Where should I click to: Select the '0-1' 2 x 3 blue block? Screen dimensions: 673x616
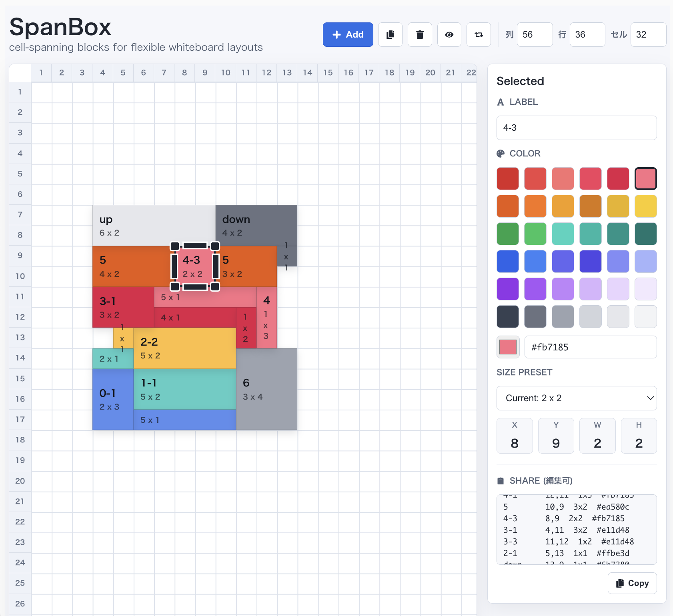113,399
